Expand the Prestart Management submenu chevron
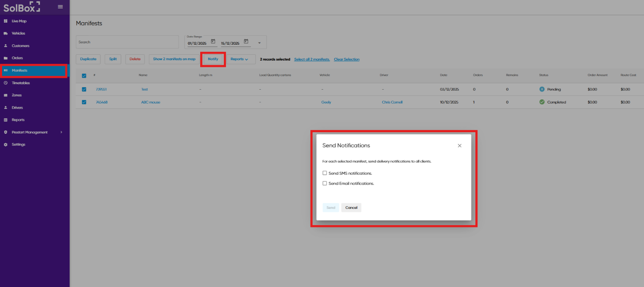Screen dimensions: 644x287 (x=61, y=132)
